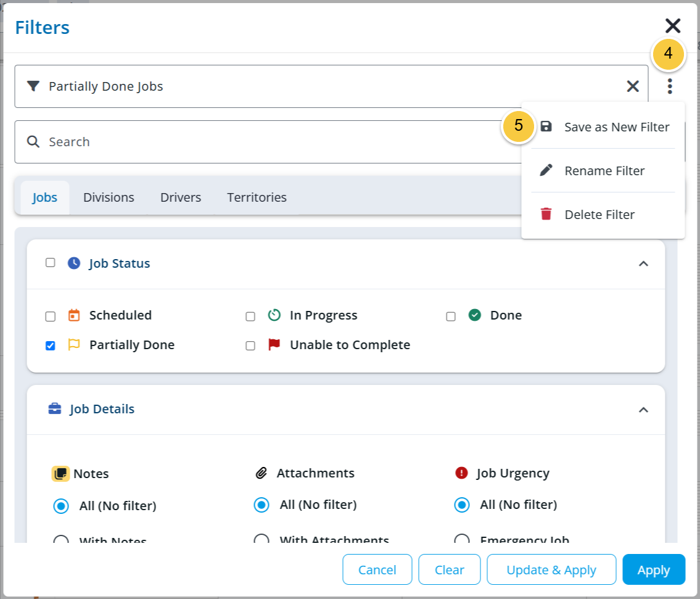This screenshot has width=700, height=599.
Task: Click the Notes sticky note icon
Action: pos(60,474)
